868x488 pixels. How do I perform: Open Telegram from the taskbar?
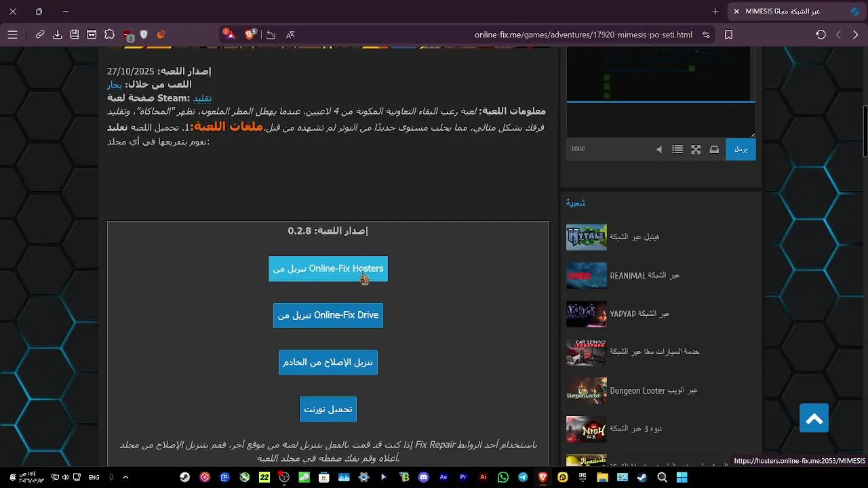pyautogui.click(x=523, y=477)
